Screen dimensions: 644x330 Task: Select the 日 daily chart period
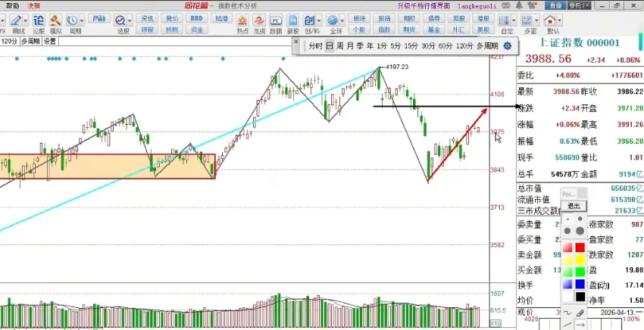pyautogui.click(x=330, y=46)
